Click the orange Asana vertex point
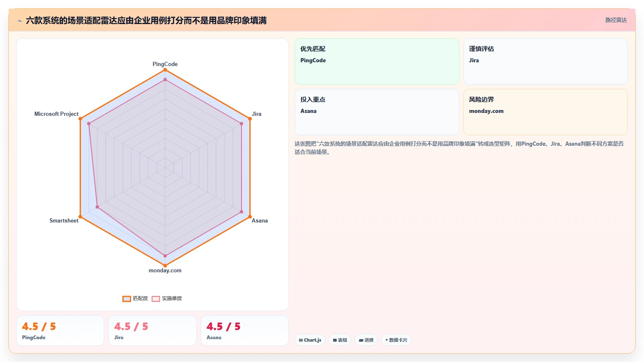Image resolution: width=644 pixels, height=362 pixels. [250, 217]
